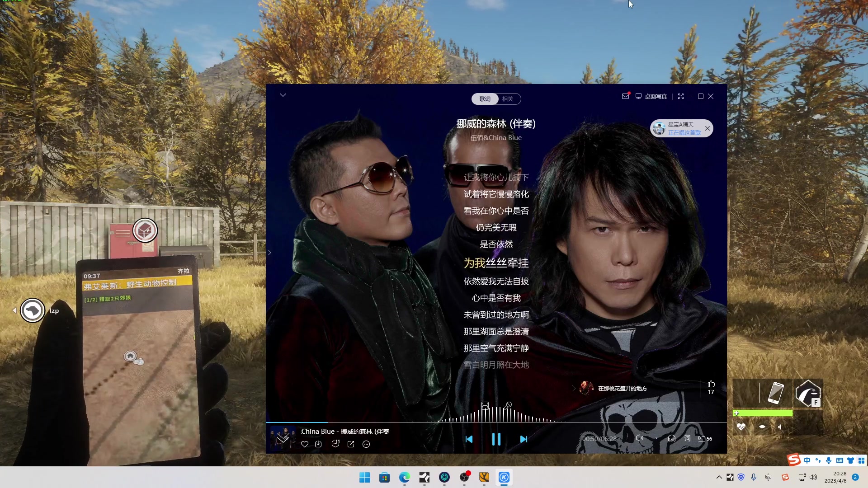This screenshot has width=868, height=488.
Task: Open the headphone sound effects
Action: pyautogui.click(x=671, y=438)
